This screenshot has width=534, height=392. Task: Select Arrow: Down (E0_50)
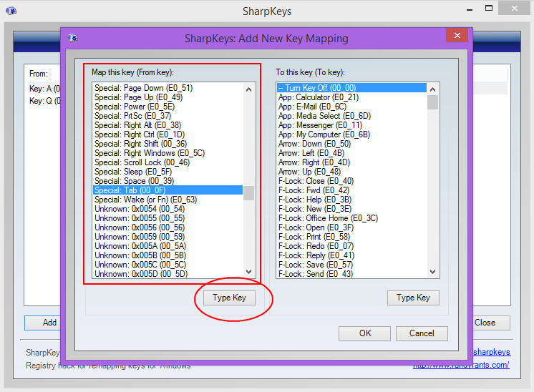[x=351, y=144]
